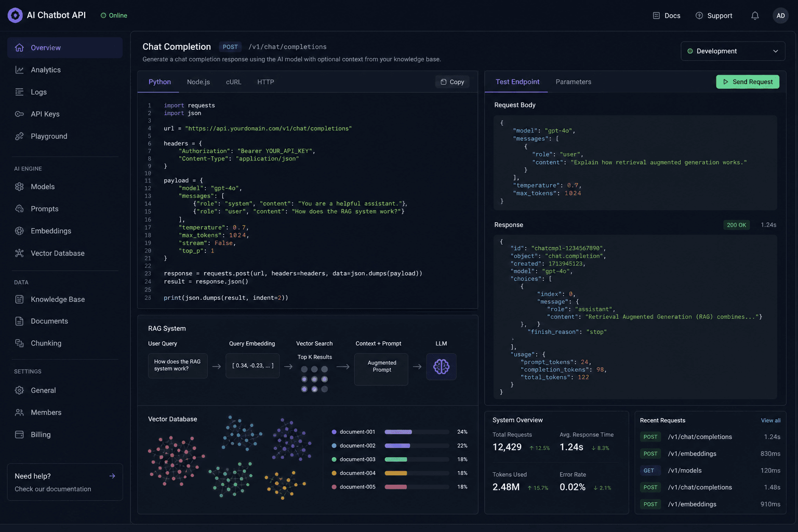The image size is (798, 532).
Task: Click the red cluster in Vector Database
Action: (x=176, y=461)
